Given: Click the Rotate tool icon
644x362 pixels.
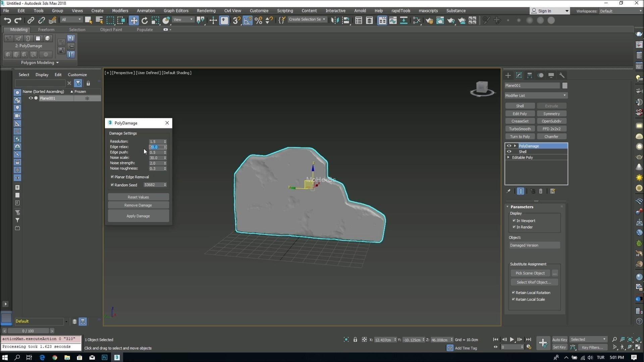Looking at the screenshot, I should [145, 20].
